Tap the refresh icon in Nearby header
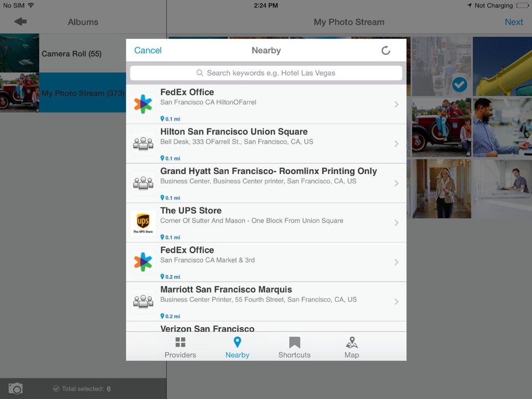This screenshot has height=399, width=532. click(386, 51)
